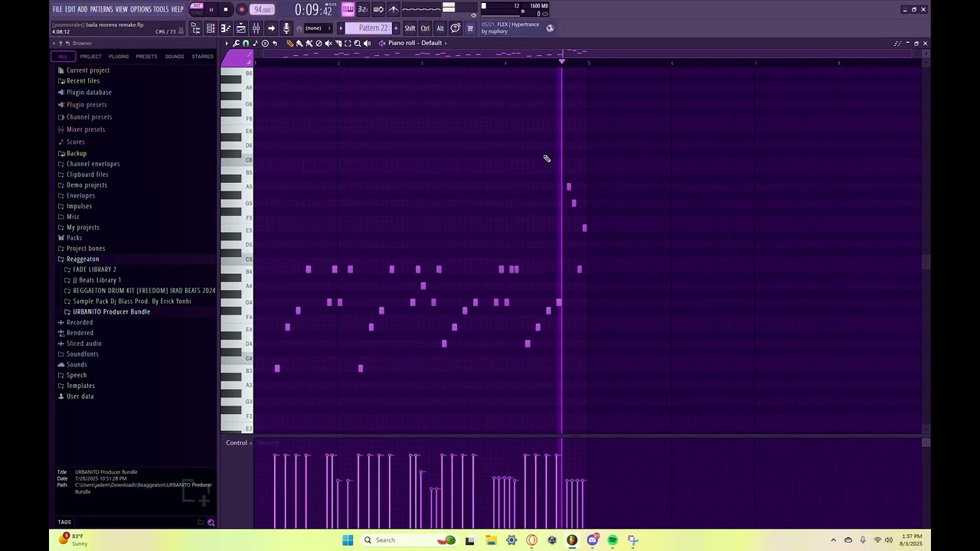Expand the FADE LIBRARY 2 folder
This screenshot has height=551, width=980.
95,269
